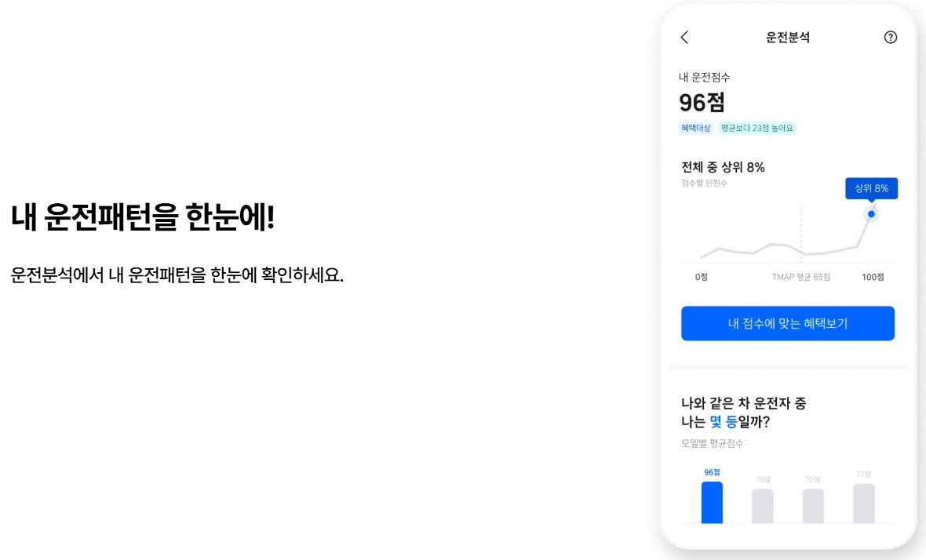
Task: Tap the blue 몇 등 link text
Action: (x=726, y=420)
